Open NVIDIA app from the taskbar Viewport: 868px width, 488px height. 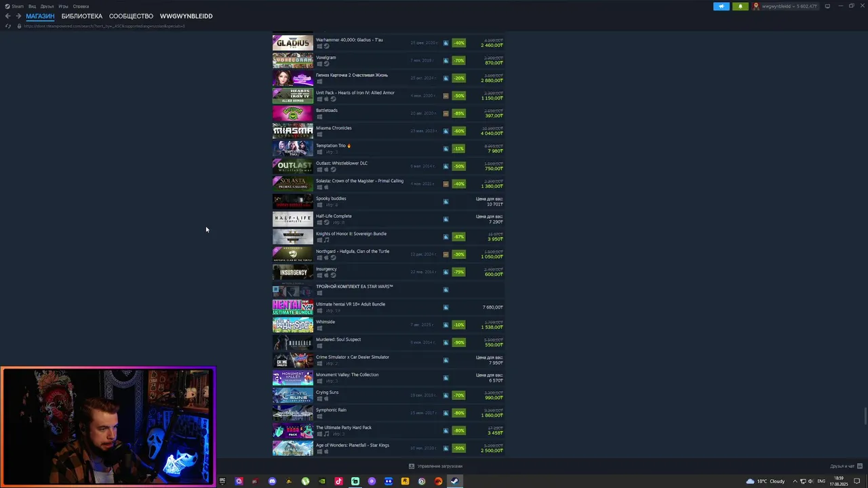point(322,481)
